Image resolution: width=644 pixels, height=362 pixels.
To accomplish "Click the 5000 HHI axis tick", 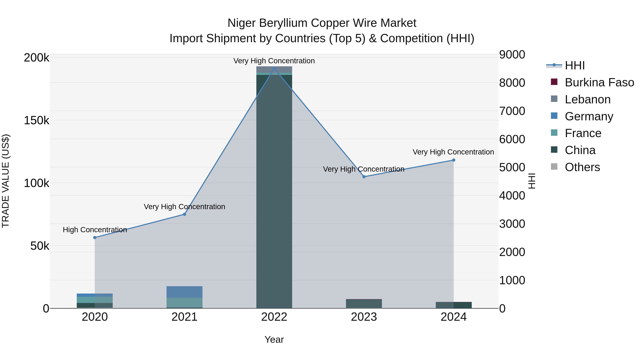I will click(x=512, y=167).
